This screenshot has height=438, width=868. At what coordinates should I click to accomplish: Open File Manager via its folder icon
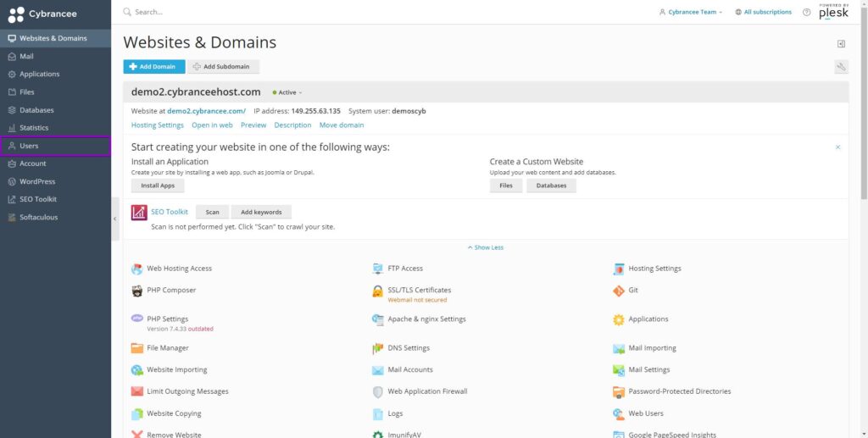pos(136,348)
